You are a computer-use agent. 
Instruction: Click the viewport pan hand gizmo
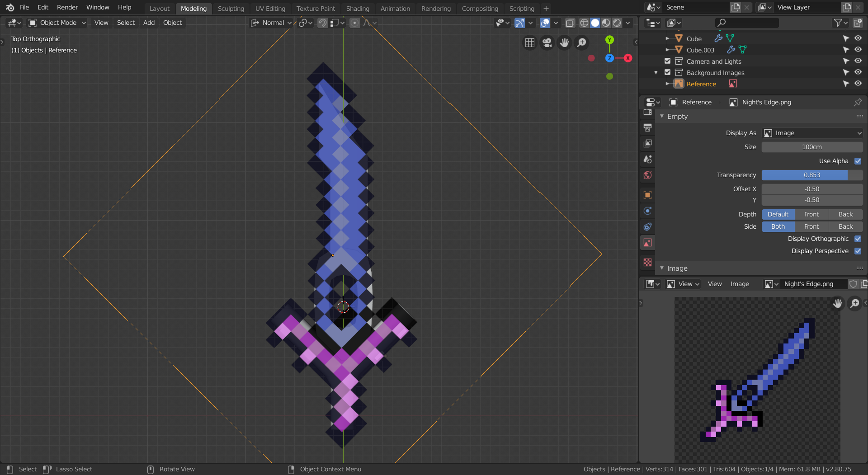(564, 42)
